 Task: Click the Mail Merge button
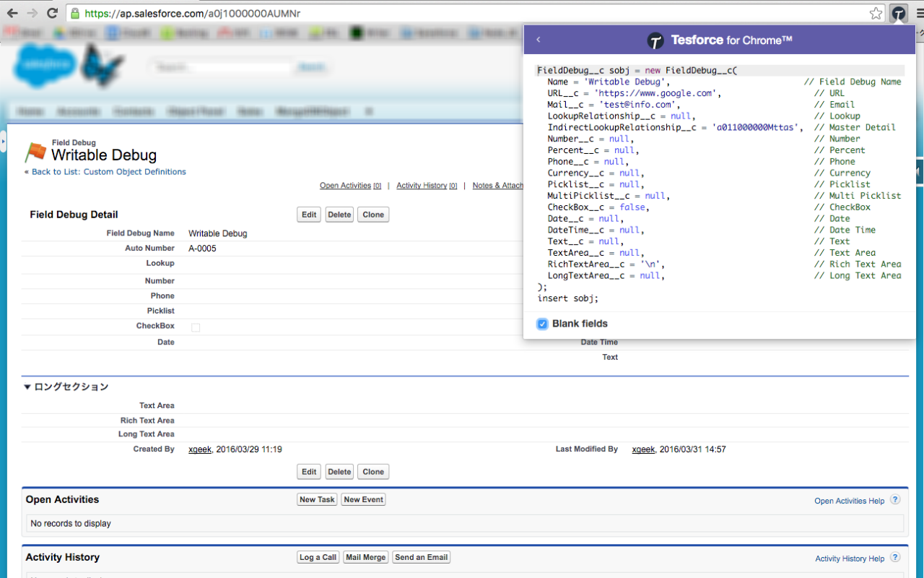(366, 557)
